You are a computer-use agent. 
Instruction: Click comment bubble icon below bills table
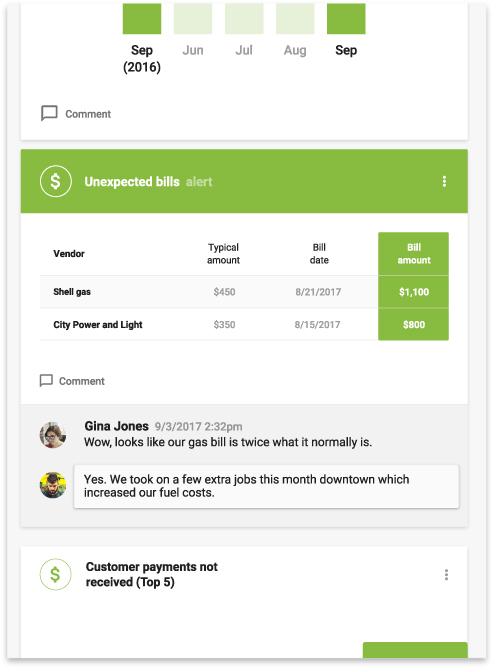coord(46,380)
